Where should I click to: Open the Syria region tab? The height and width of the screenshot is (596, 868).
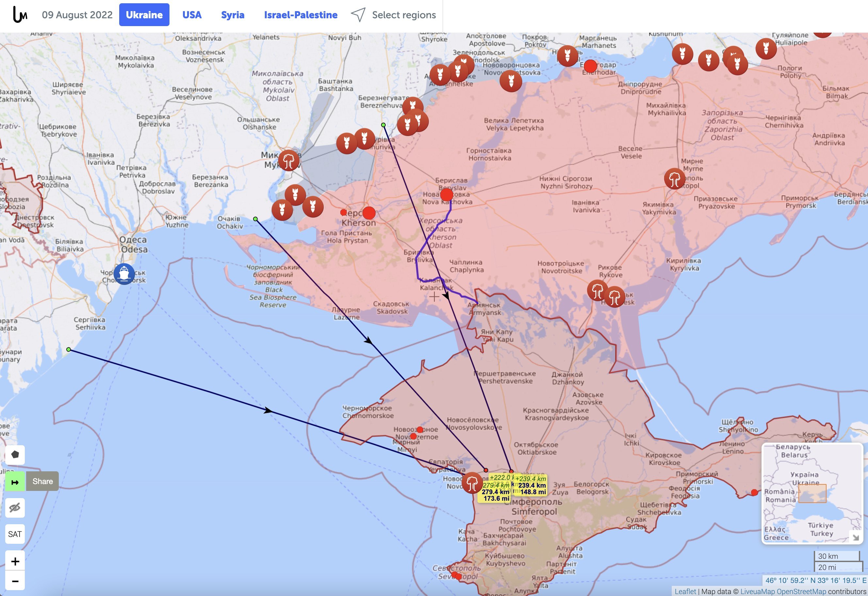click(233, 15)
